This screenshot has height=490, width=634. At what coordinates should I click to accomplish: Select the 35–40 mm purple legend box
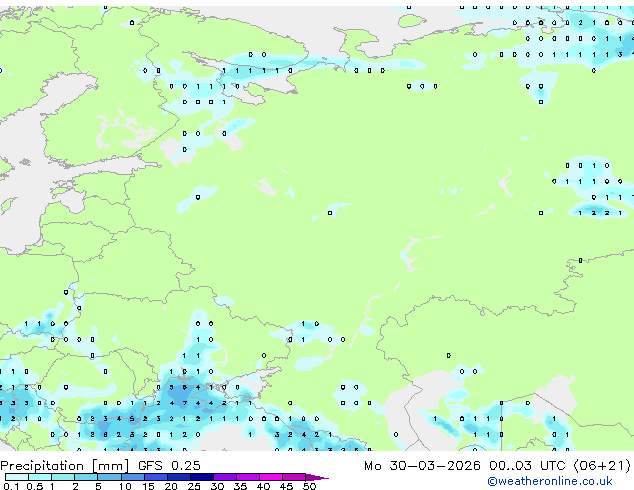[247, 477]
